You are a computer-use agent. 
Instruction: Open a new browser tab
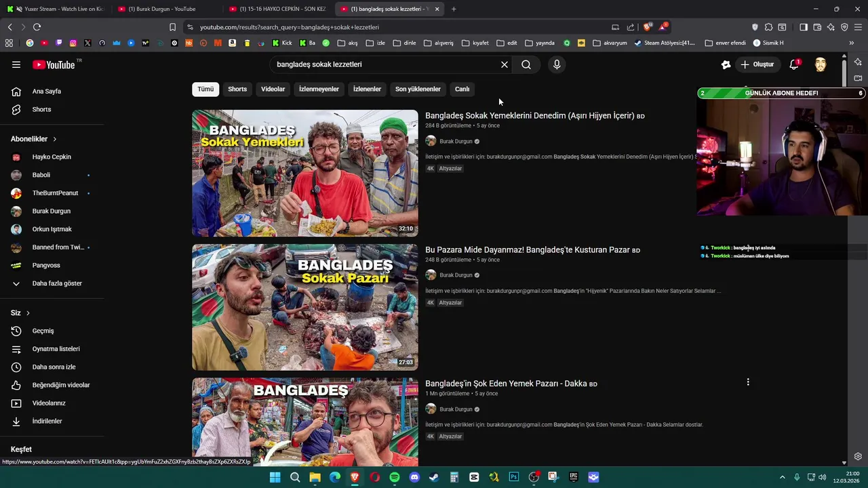pos(454,9)
